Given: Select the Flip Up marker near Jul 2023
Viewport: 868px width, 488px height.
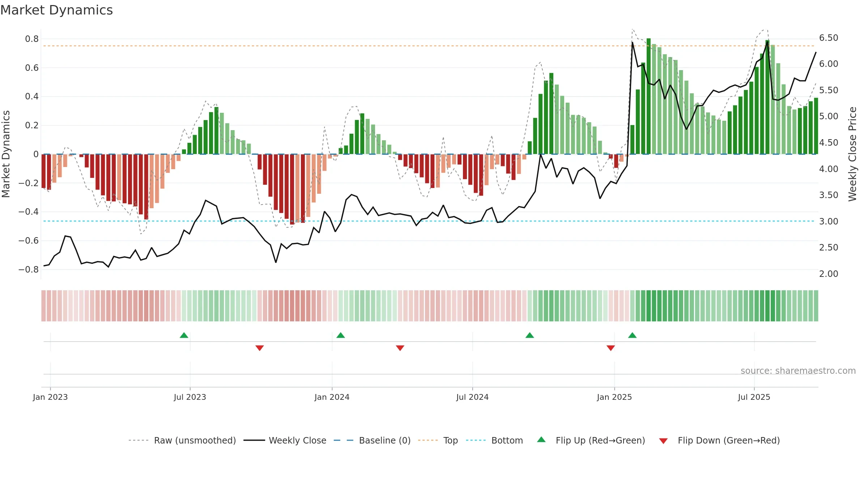Looking at the screenshot, I should [184, 335].
